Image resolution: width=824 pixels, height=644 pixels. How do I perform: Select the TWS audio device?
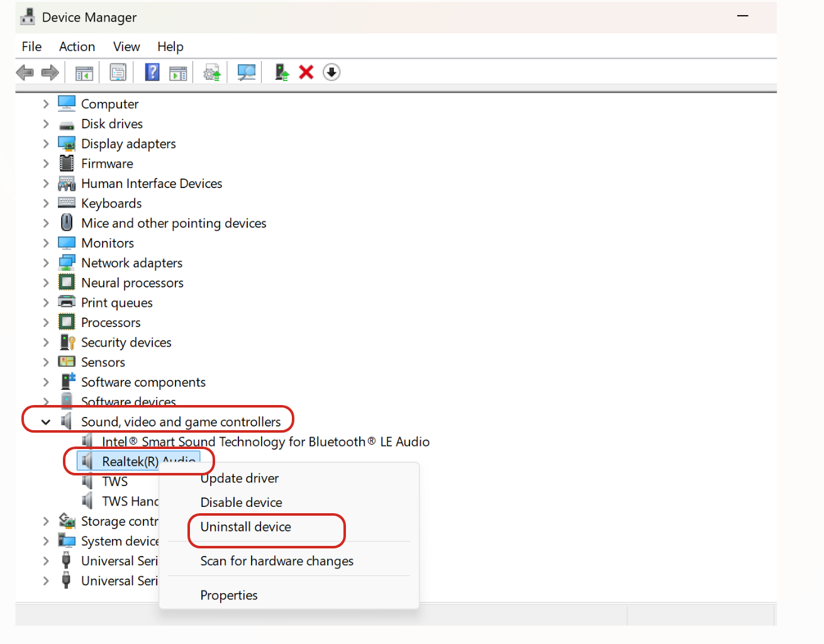(x=115, y=482)
